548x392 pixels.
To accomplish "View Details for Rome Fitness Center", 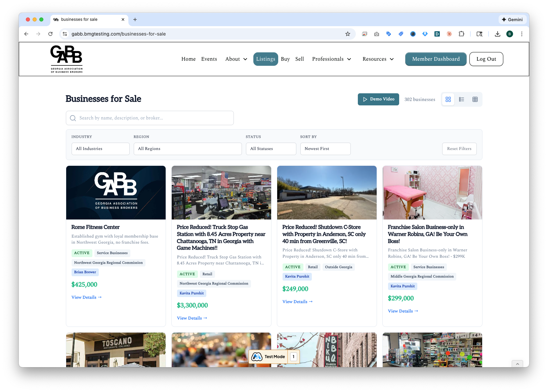I will [x=86, y=297].
